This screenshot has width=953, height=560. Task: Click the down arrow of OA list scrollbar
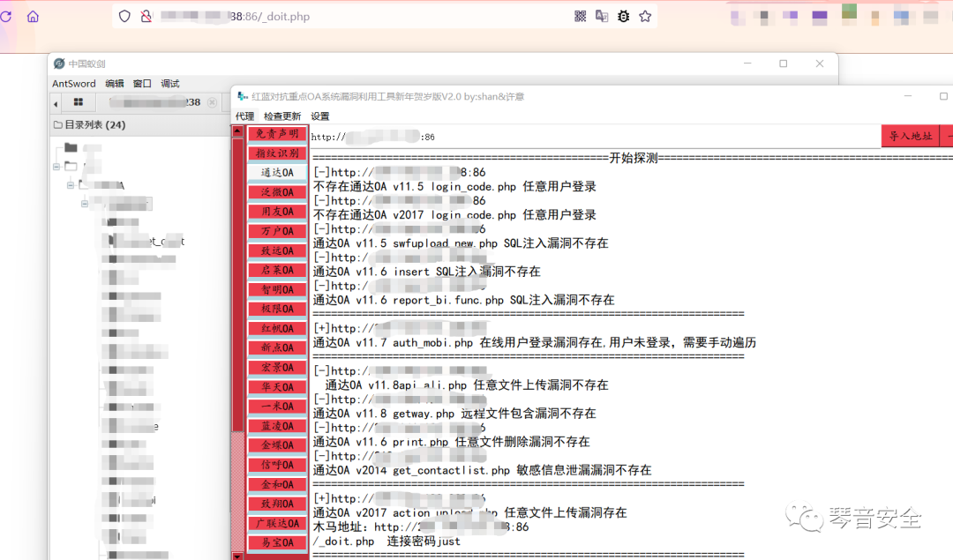237,556
